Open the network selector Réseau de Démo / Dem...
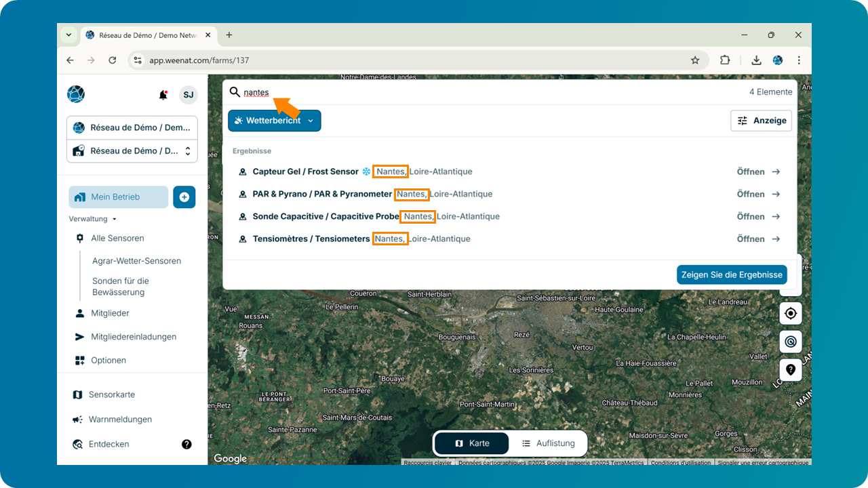 pyautogui.click(x=132, y=127)
